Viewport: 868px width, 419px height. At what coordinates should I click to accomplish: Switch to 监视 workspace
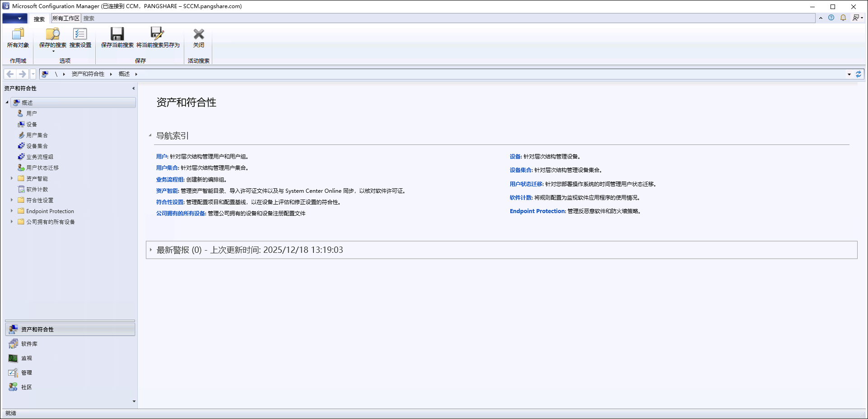pyautogui.click(x=70, y=358)
